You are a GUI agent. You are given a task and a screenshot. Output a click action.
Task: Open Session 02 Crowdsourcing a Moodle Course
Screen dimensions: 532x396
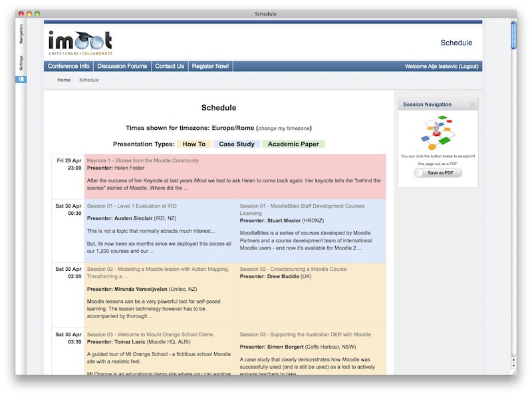click(x=293, y=269)
